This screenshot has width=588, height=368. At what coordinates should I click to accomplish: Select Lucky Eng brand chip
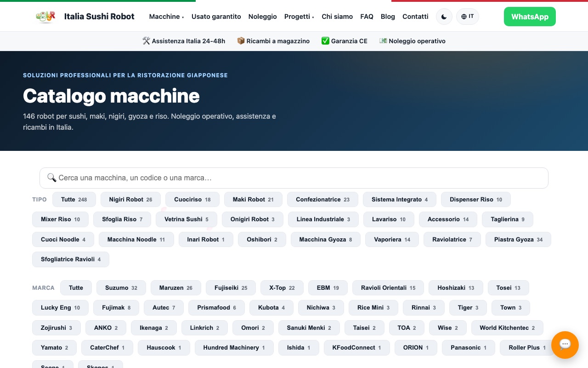(60, 308)
